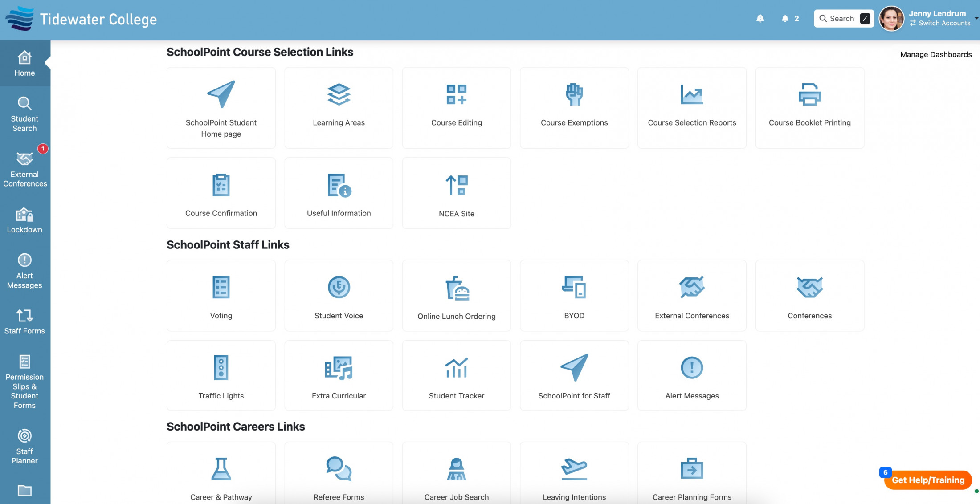Open Course Selection Reports
Viewport: 980px width, 504px height.
(692, 107)
